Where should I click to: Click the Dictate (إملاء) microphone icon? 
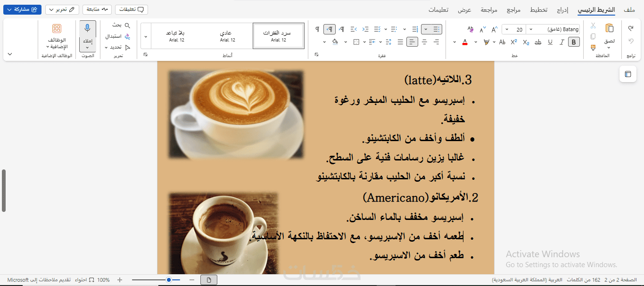click(x=87, y=29)
